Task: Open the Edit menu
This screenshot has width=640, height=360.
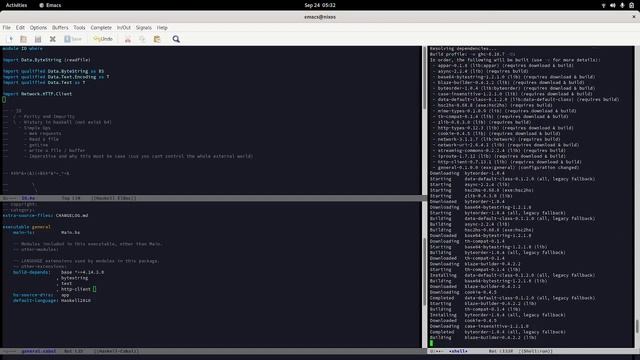Action: pyautogui.click(x=20, y=28)
